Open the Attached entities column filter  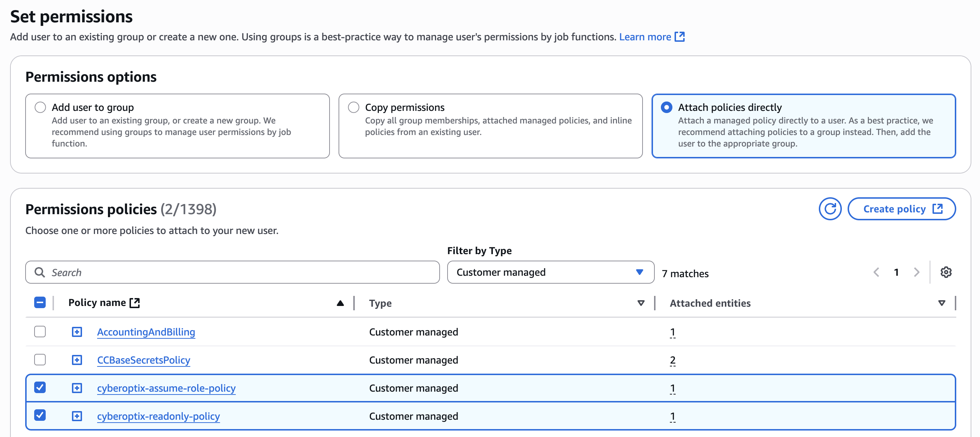tap(941, 303)
